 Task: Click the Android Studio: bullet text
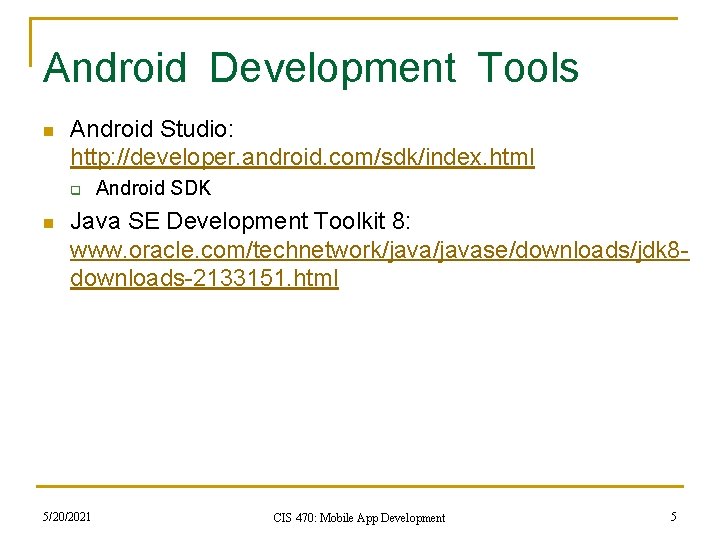click(x=152, y=129)
